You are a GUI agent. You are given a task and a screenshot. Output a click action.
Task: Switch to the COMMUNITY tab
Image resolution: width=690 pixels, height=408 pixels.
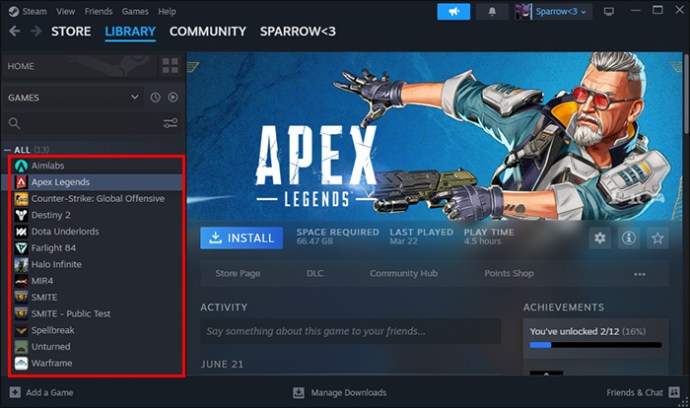[x=208, y=32]
